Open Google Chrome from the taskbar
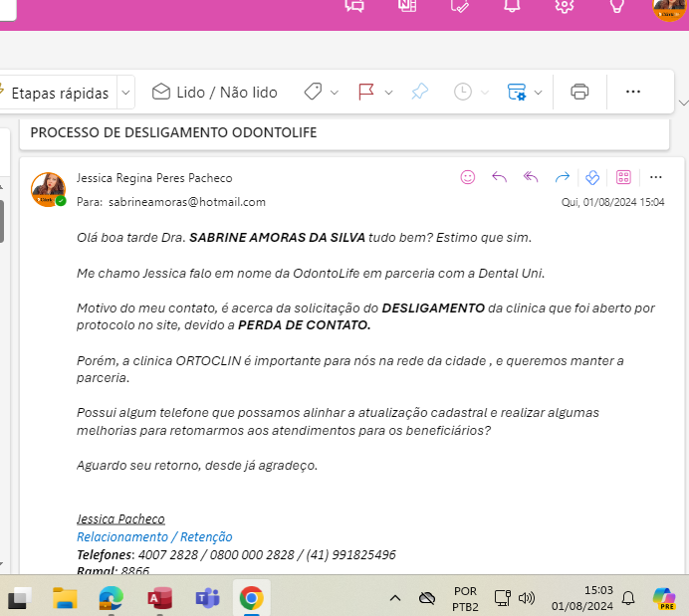Viewport: 689px width, 616px height. (251, 598)
